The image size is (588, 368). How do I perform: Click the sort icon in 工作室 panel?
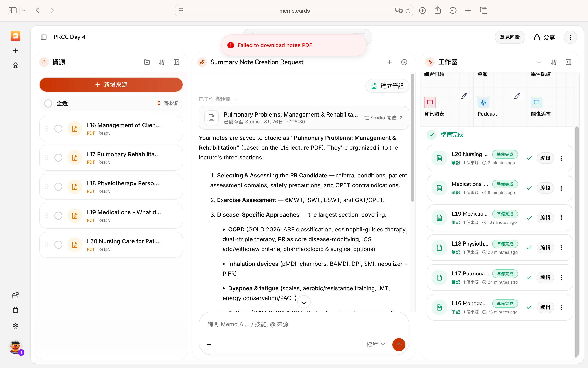pos(553,62)
